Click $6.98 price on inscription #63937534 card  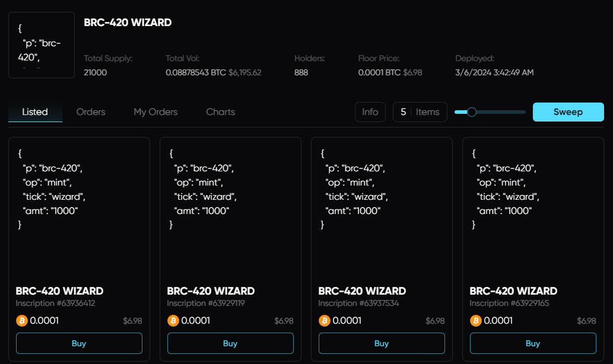point(435,321)
